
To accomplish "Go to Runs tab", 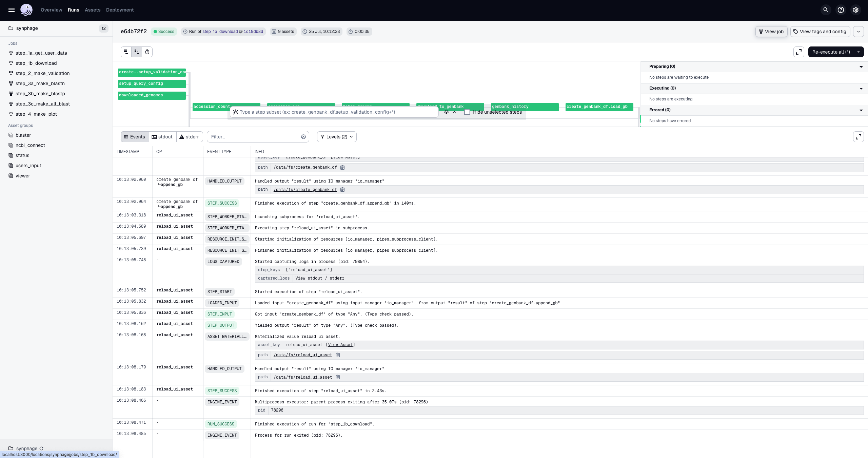I will (74, 10).
